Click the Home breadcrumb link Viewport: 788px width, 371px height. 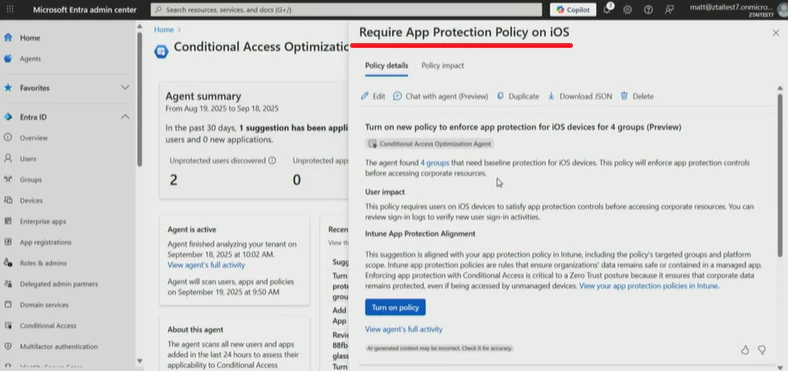coord(164,30)
